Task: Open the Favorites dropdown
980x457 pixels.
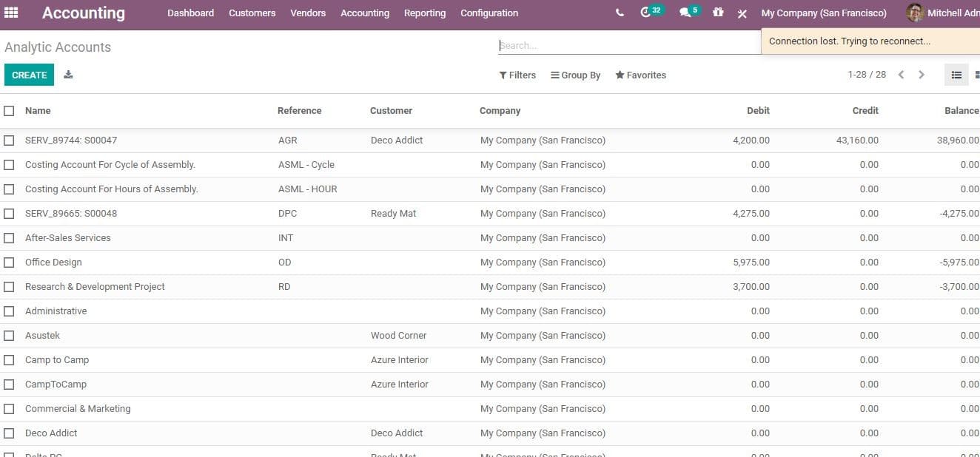Action: point(640,75)
